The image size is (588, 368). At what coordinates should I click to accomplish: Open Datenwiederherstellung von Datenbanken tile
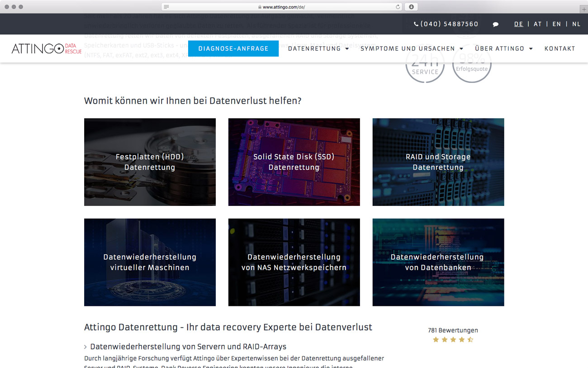(438, 263)
